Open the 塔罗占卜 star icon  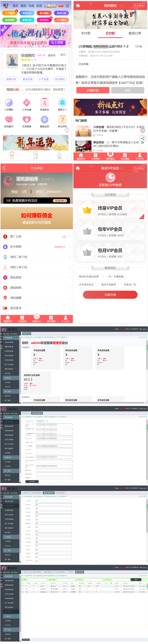(62, 103)
